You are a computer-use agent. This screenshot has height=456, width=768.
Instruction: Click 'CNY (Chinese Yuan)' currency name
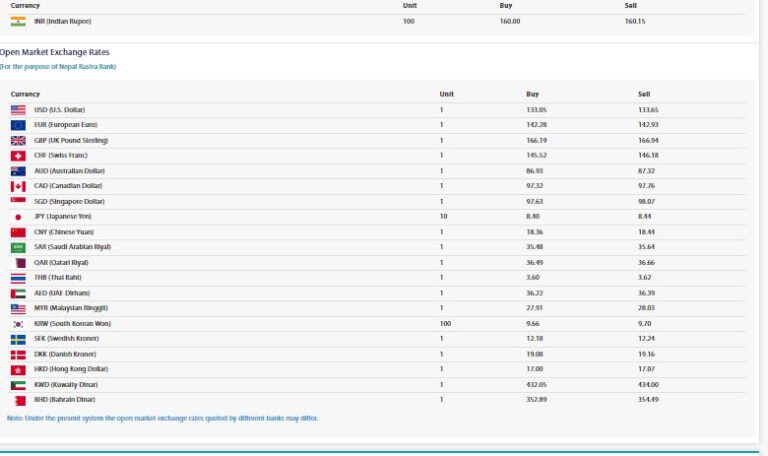[x=64, y=232]
